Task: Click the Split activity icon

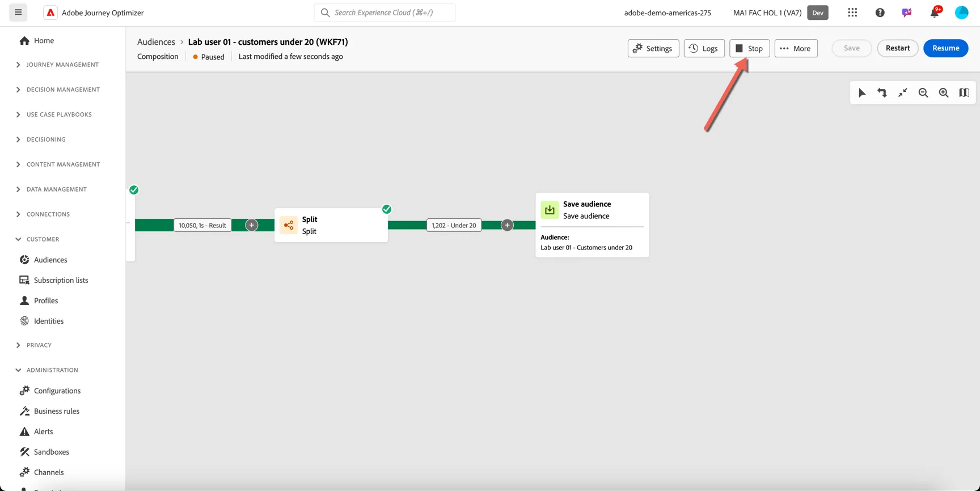Action: 289,225
